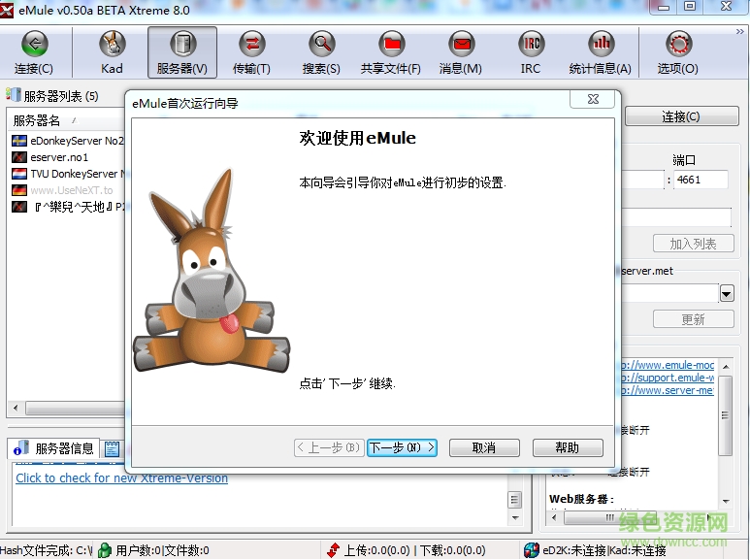
Task: Click the Hash文件完成 status bar text
Action: pos(47,550)
